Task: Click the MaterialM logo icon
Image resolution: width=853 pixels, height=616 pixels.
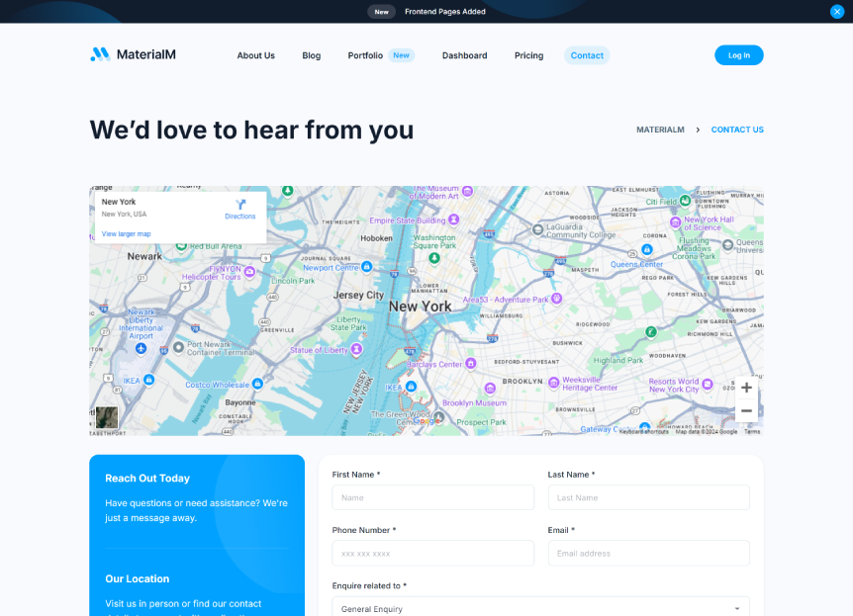Action: click(100, 54)
